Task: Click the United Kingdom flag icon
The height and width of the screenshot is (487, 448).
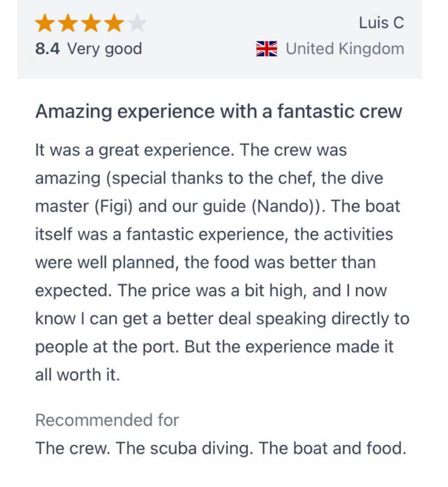Action: [x=267, y=49]
